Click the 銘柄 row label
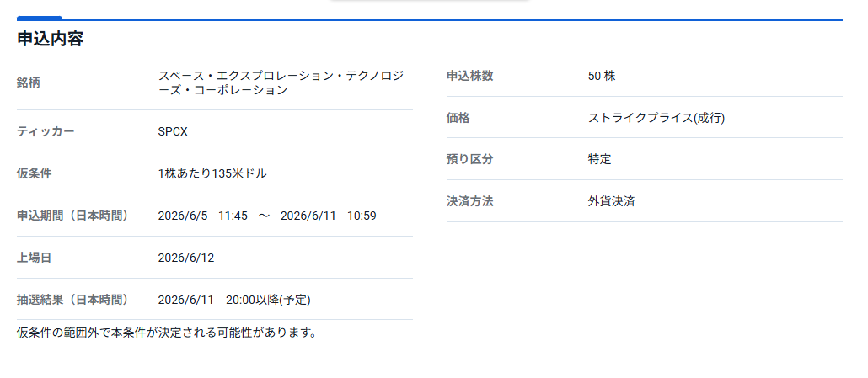Image resolution: width=868 pixels, height=378 pixels. click(29, 83)
